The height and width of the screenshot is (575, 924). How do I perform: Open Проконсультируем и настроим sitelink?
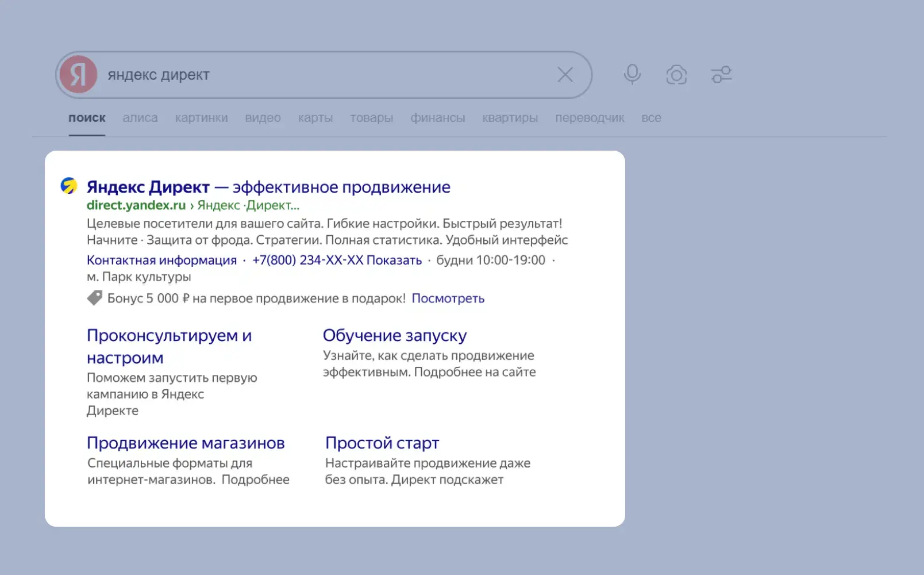[170, 346]
